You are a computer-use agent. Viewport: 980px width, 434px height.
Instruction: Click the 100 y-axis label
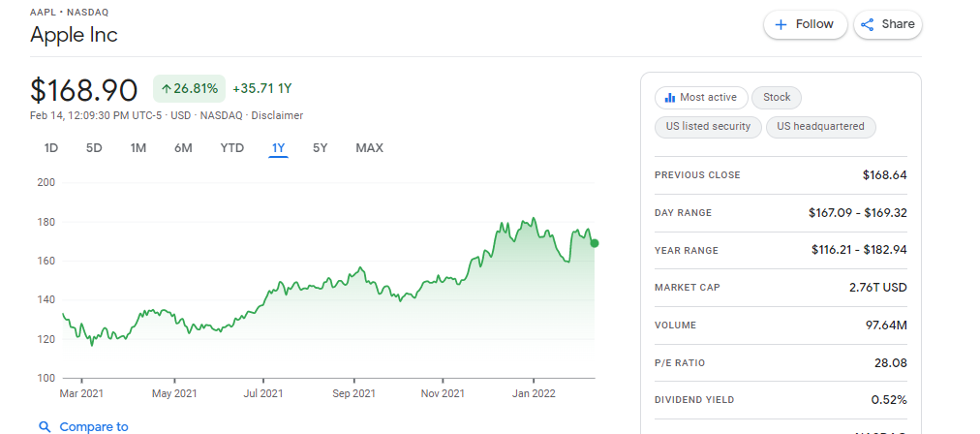[47, 378]
